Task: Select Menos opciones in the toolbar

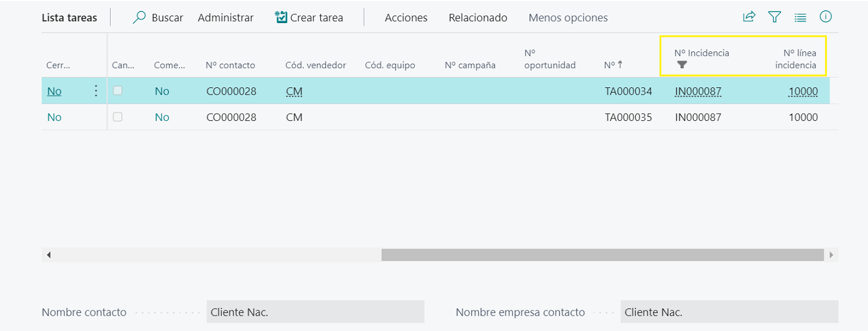Action: [568, 17]
